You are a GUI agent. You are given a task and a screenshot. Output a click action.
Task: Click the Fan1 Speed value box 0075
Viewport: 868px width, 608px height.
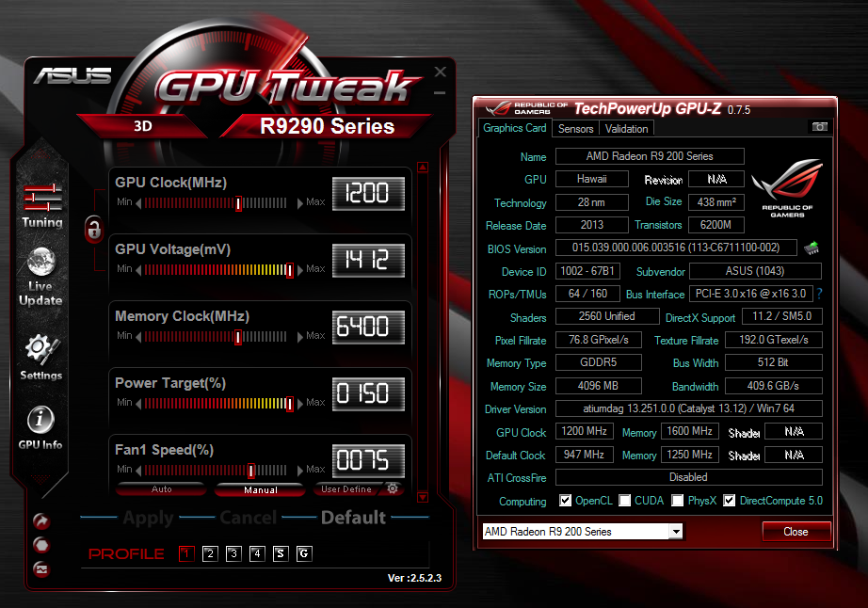point(368,461)
